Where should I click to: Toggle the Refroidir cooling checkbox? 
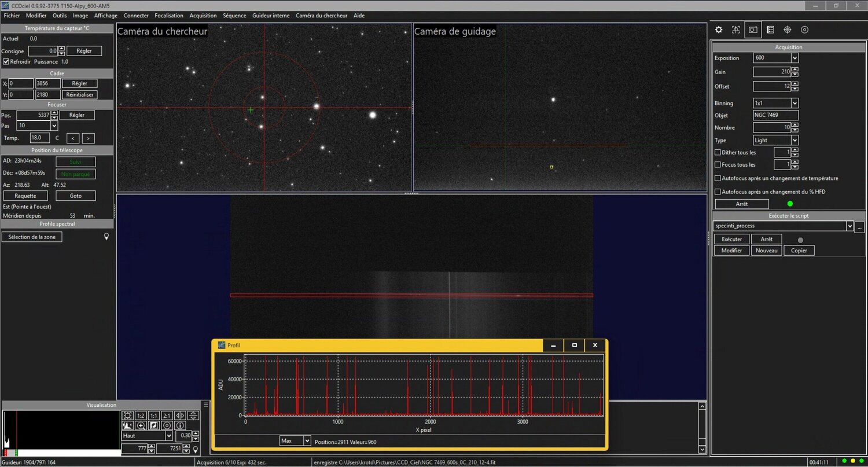point(6,61)
